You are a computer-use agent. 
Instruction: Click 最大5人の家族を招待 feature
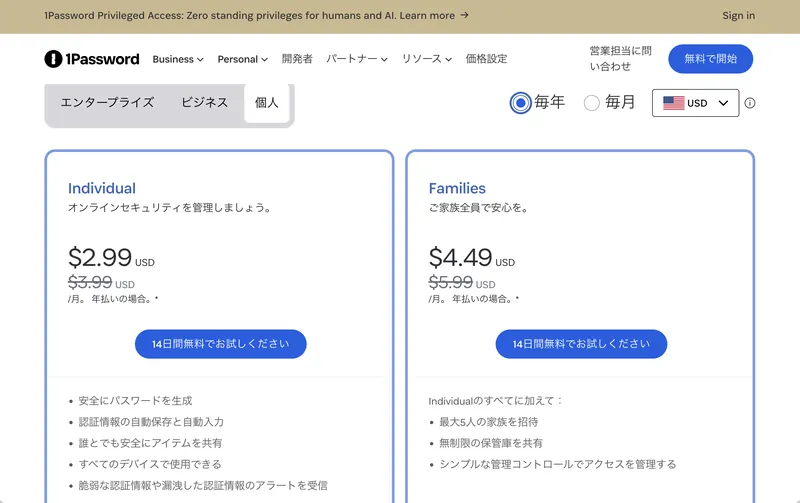(489, 422)
